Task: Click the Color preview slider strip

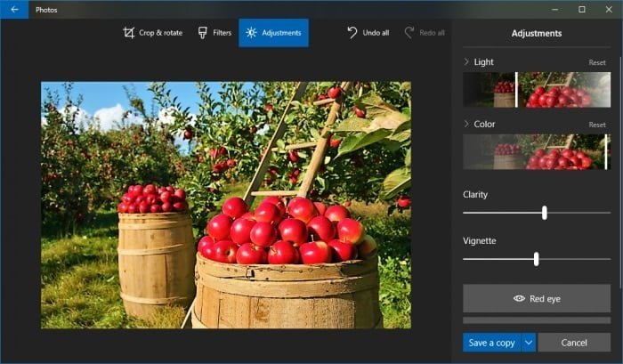Action: [x=537, y=152]
